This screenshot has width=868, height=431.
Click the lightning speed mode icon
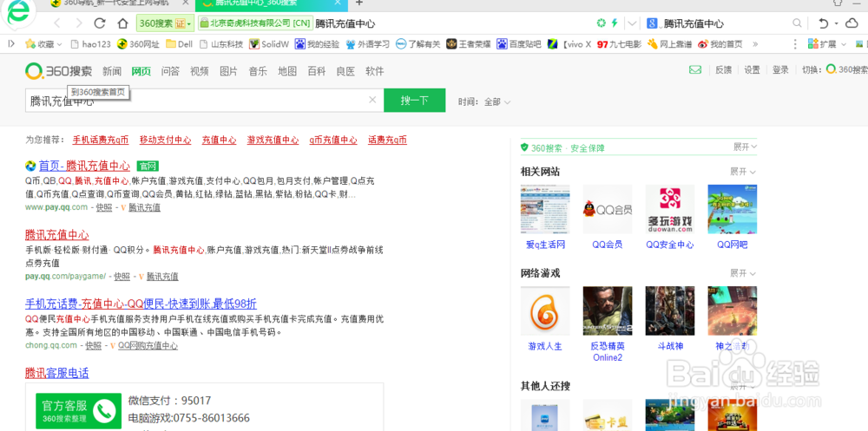click(614, 23)
